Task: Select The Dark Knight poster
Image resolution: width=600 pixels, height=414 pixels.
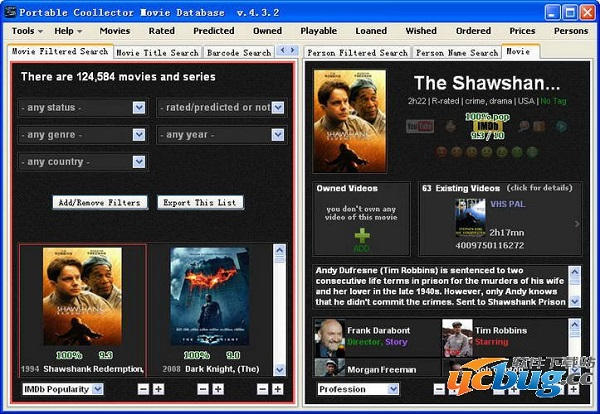Action: [209, 297]
